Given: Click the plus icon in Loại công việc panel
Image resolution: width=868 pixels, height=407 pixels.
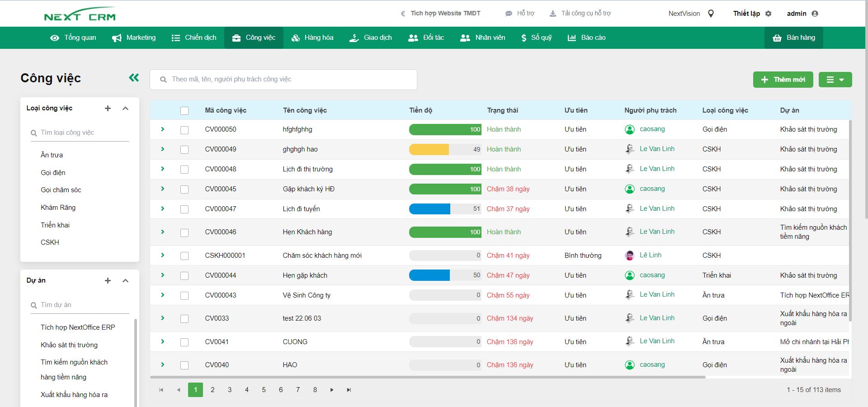Looking at the screenshot, I should coord(108,108).
